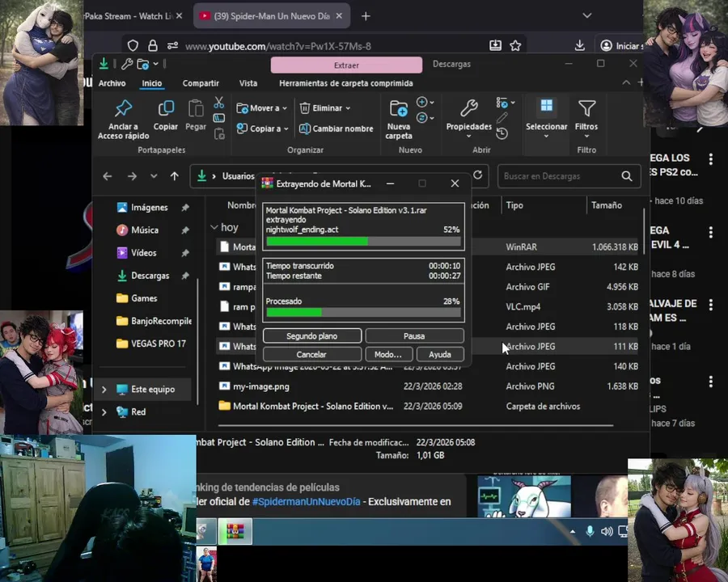Expand the Red tree node
The width and height of the screenshot is (728, 582).
coord(104,412)
